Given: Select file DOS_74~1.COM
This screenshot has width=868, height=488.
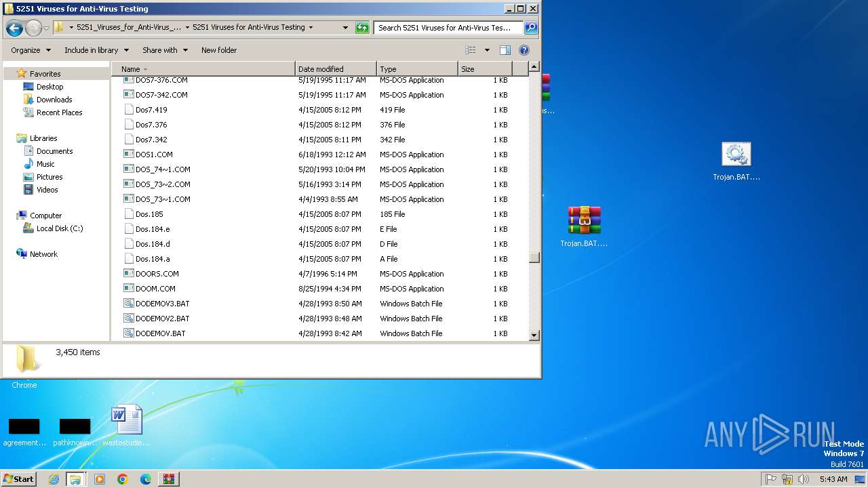Looking at the screenshot, I should click(163, 169).
